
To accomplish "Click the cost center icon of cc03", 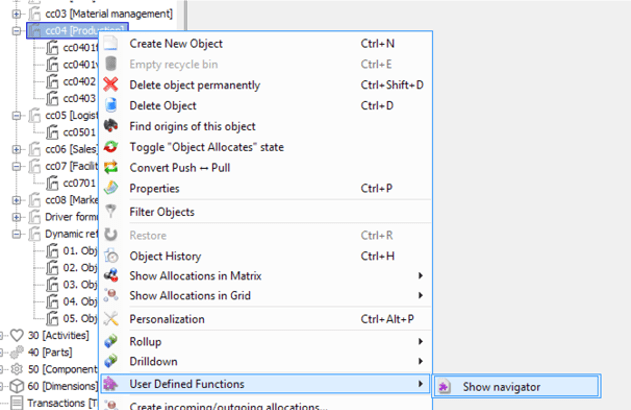I will click(x=35, y=13).
